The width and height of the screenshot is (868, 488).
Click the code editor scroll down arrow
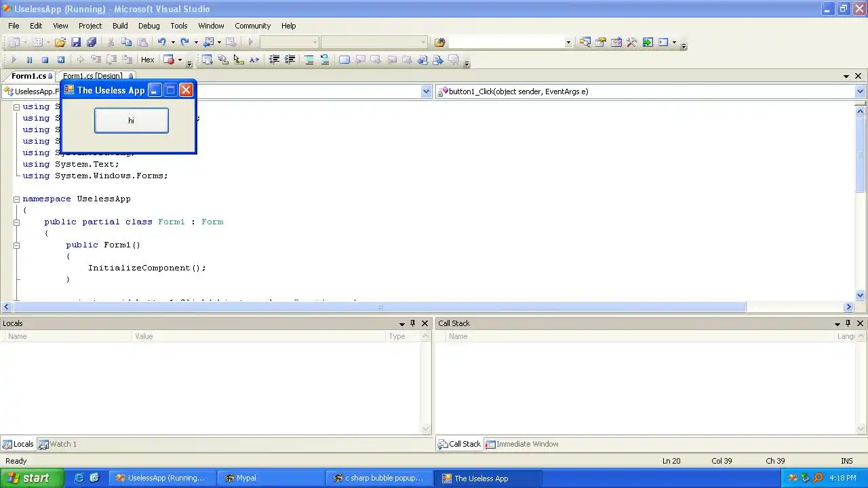[861, 295]
